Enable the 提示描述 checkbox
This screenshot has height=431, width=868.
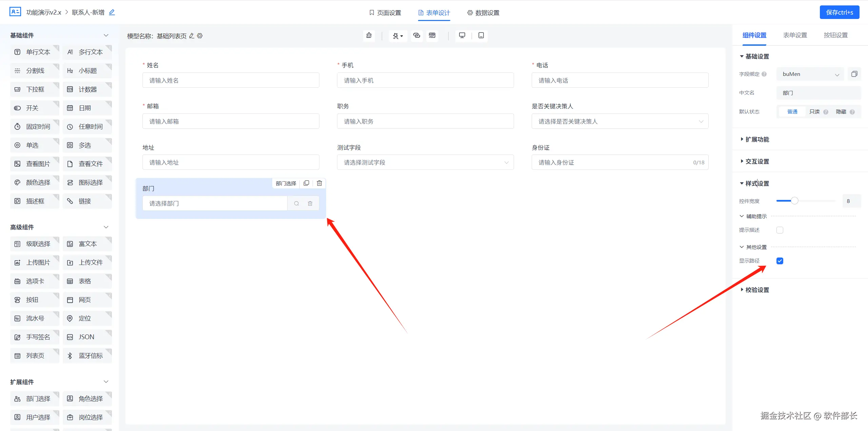(780, 230)
